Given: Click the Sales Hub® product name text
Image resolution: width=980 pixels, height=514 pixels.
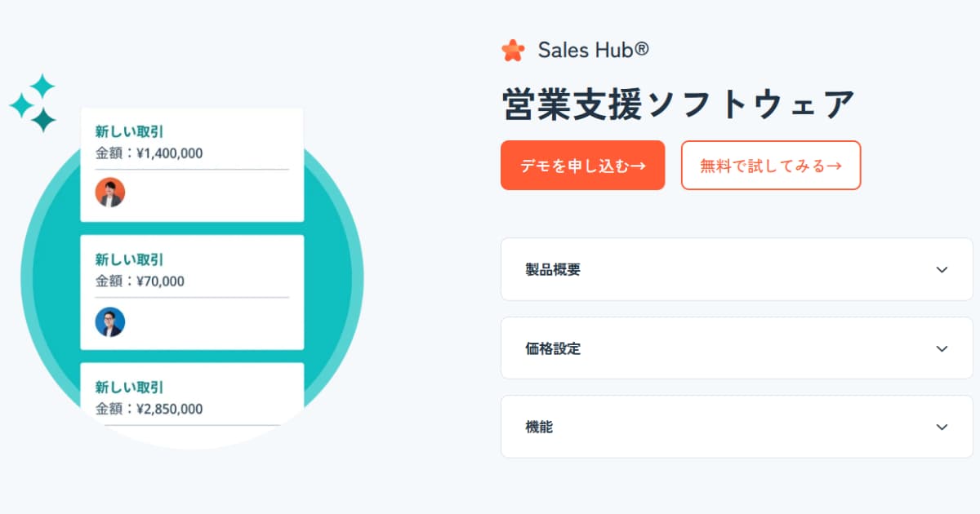Looking at the screenshot, I should click(x=594, y=51).
